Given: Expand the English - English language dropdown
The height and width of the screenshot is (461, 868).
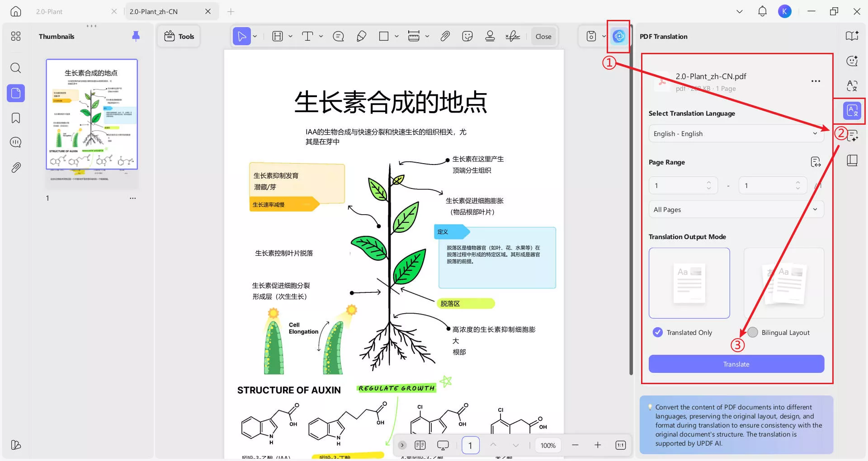Looking at the screenshot, I should [736, 134].
